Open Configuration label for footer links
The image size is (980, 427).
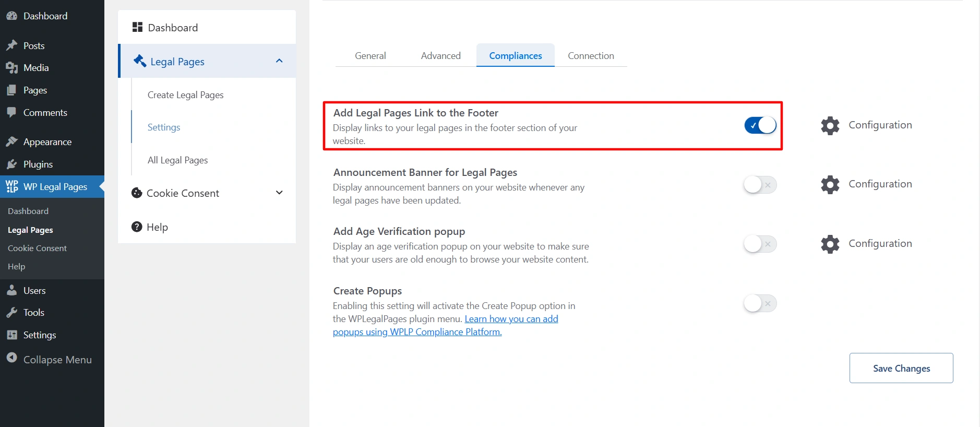(x=880, y=125)
